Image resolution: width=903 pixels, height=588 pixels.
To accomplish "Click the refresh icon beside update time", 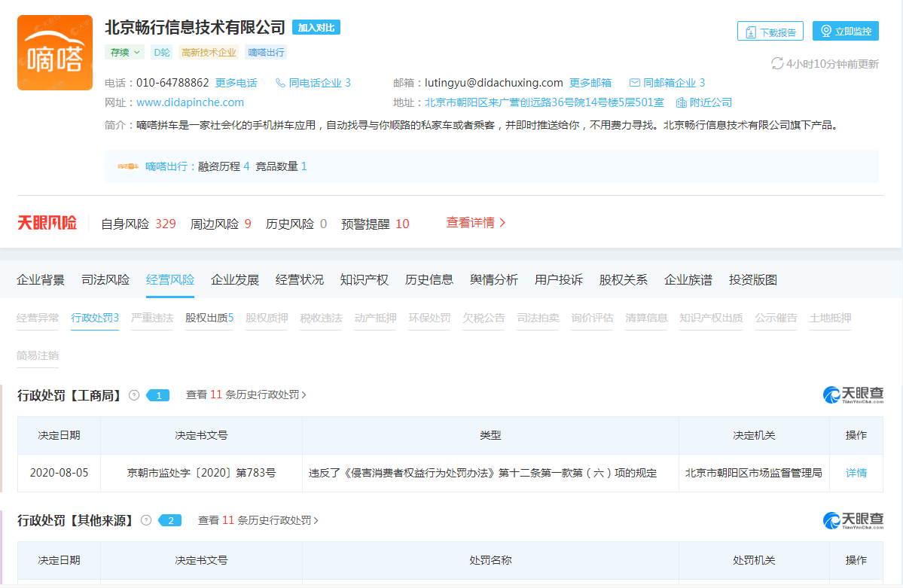I will click(777, 64).
